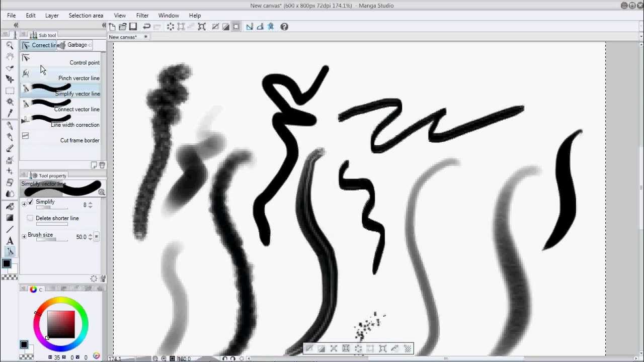Screen dimensions: 644x362
Task: Click the Simplify value up arrow
Action: (90, 203)
